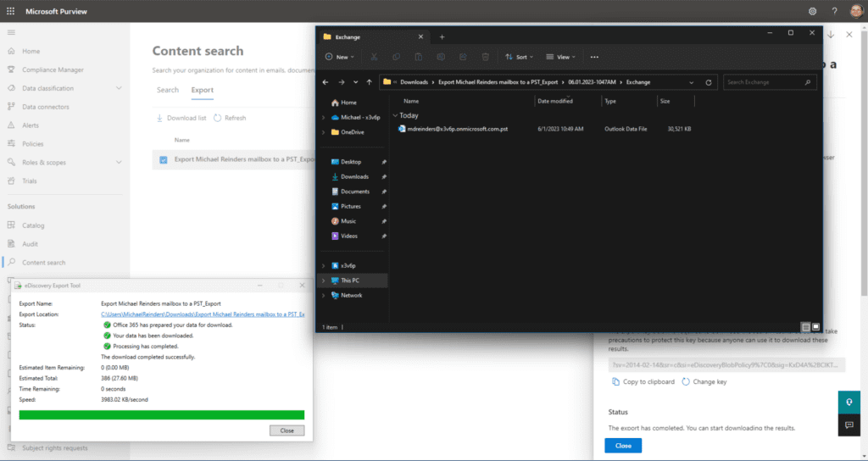Refresh the Explorer folder view
868x461 pixels.
[708, 82]
